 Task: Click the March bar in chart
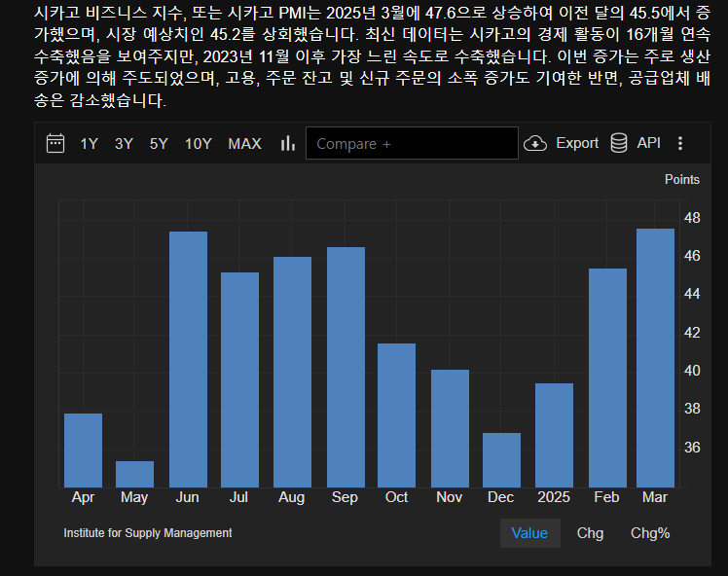click(x=655, y=358)
